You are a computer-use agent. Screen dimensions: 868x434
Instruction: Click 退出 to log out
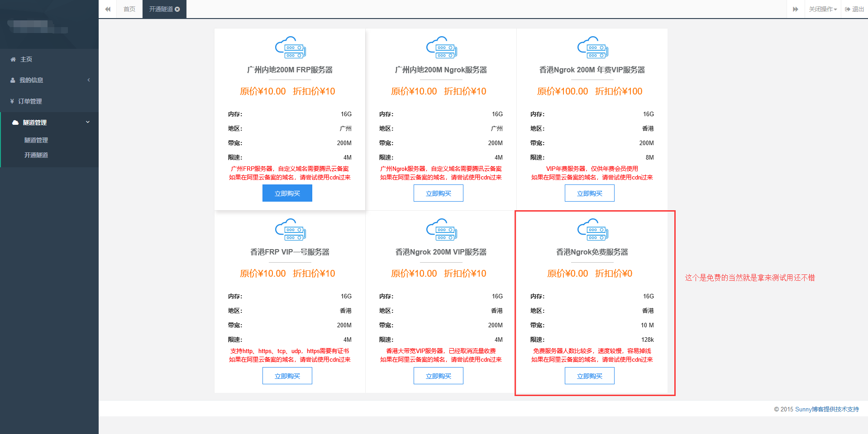(854, 9)
